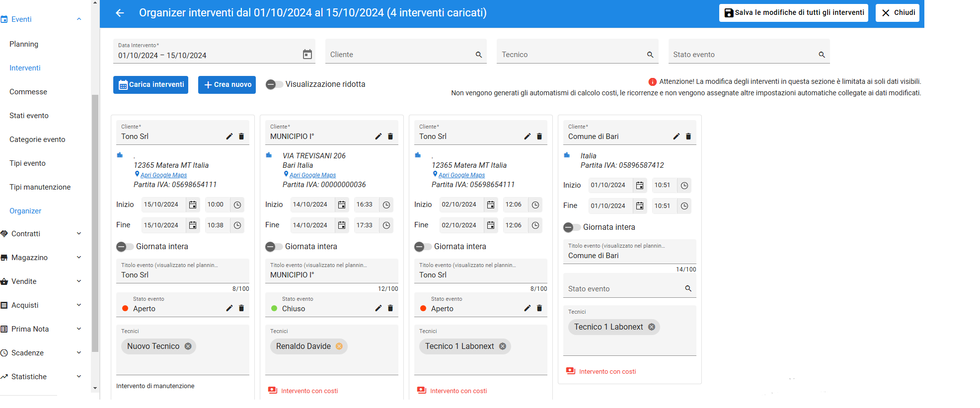
Task: Click the search icon in the Tecnico filter
Action: pos(650,55)
